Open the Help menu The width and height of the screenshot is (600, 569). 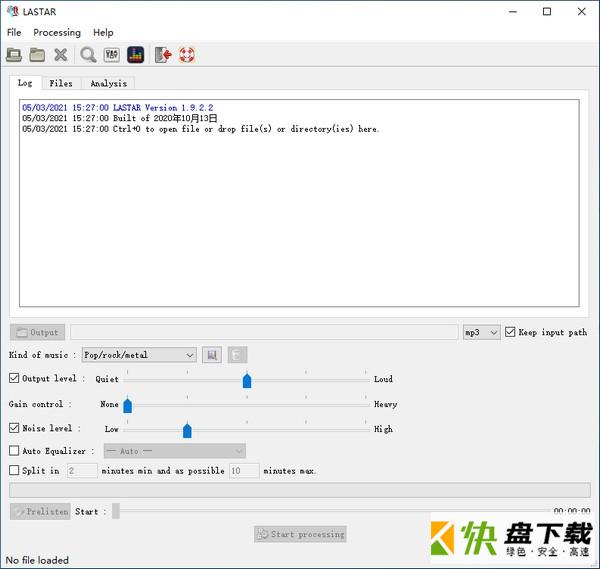pyautogui.click(x=103, y=33)
